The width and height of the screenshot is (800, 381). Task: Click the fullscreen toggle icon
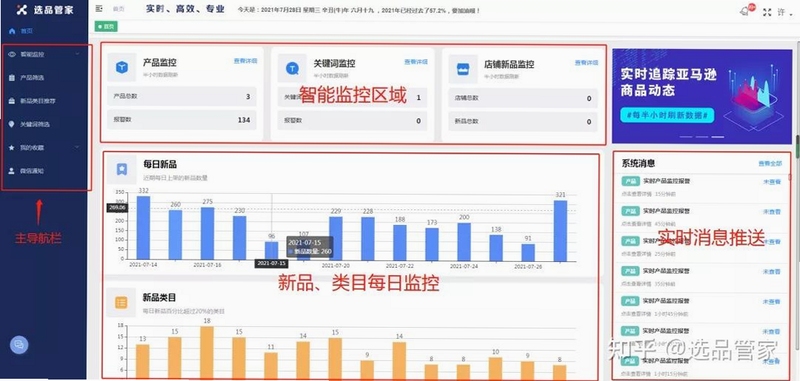point(767,12)
